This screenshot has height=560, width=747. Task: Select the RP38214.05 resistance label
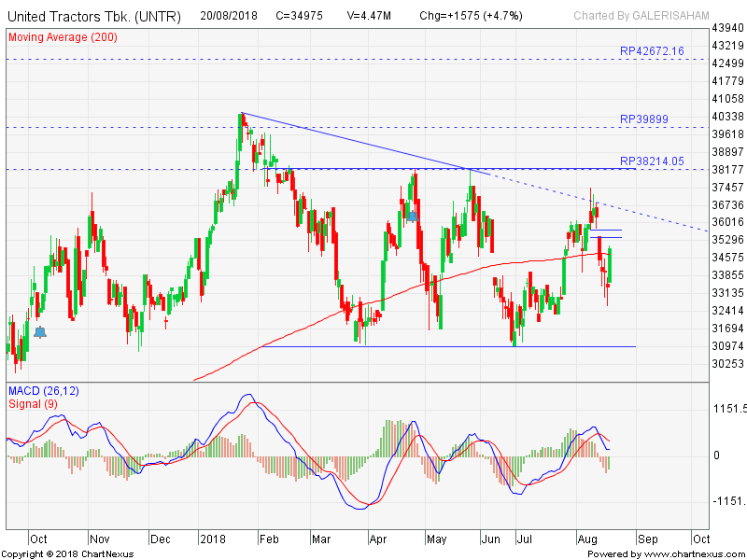(652, 161)
